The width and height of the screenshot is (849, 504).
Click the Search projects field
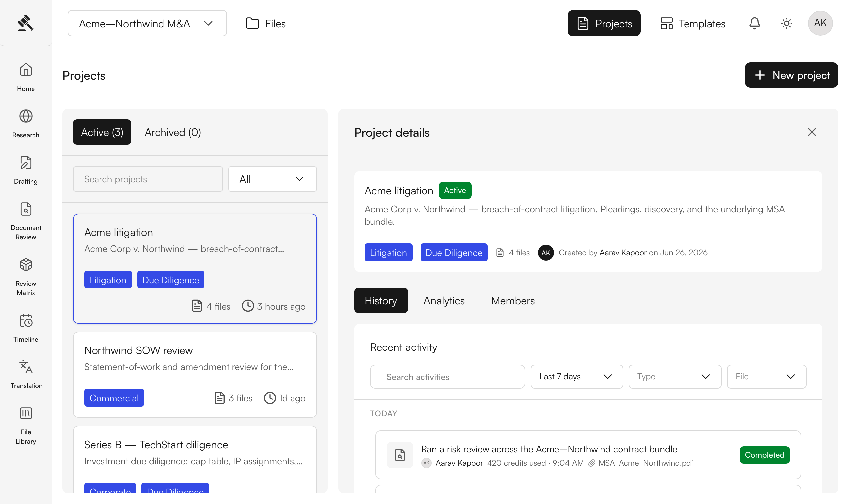click(x=148, y=179)
